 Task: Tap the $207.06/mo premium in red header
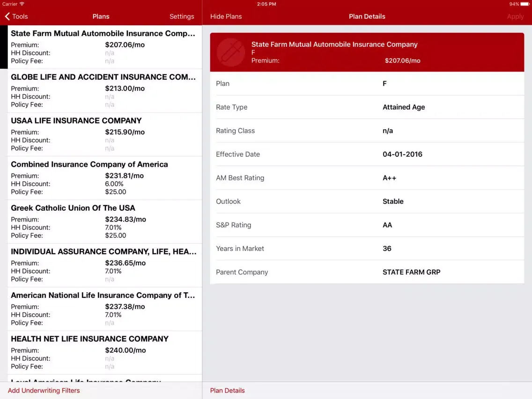click(402, 61)
